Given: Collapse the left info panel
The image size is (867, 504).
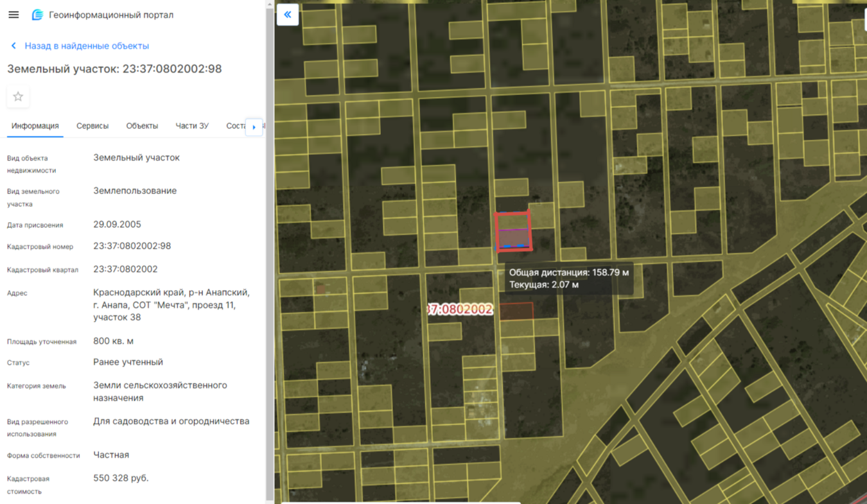Looking at the screenshot, I should 288,14.
